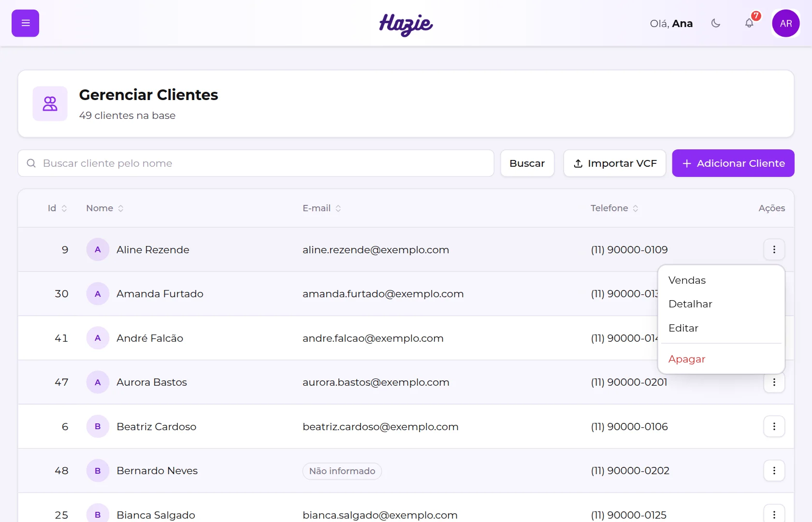The width and height of the screenshot is (812, 522).
Task: Open actions menu for Bianca Salgado
Action: coord(774,514)
